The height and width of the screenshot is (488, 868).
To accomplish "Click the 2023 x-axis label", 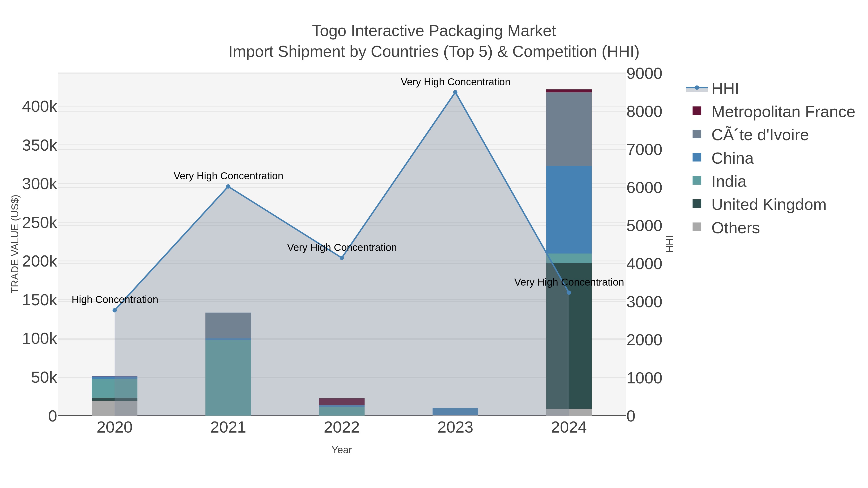I will (455, 428).
